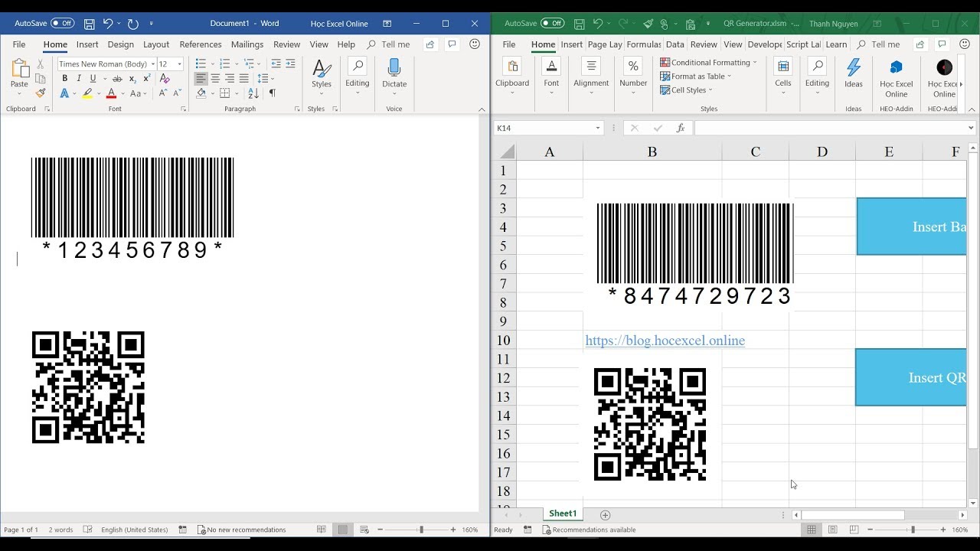This screenshot has height=551, width=980.
Task: Switch Excel to Normal view
Action: [x=812, y=530]
